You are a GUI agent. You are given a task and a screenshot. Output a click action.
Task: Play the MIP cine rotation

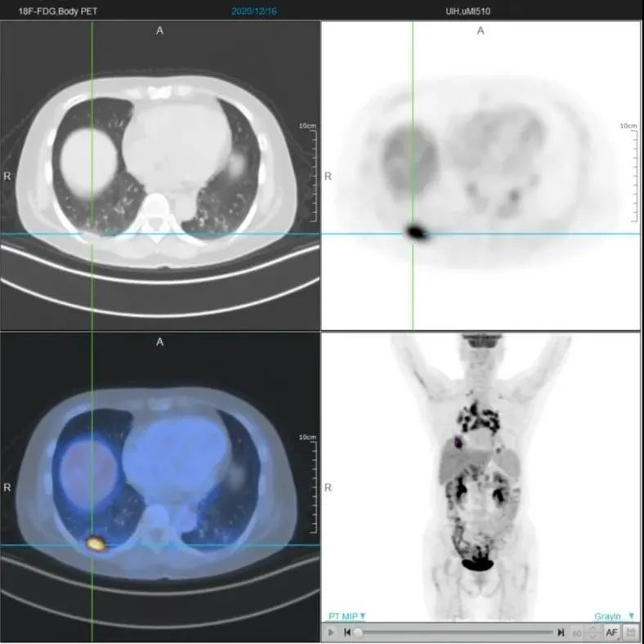click(x=331, y=633)
